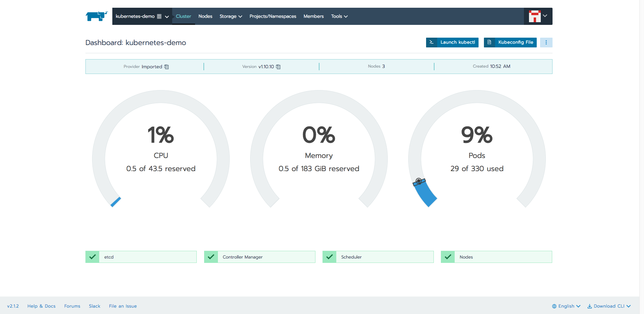
Task: Click the terminal prompt icon on Launch kubectl
Action: [x=431, y=42]
